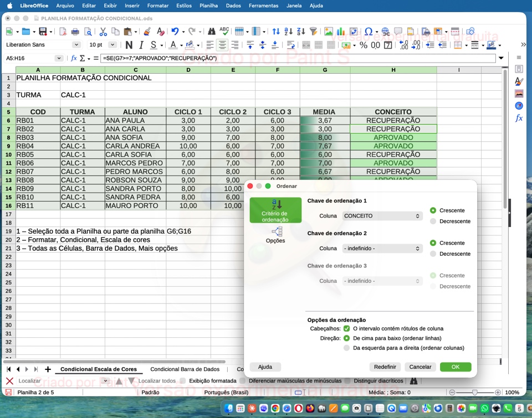
Task: Open the Print Preview icon
Action: pos(88,32)
